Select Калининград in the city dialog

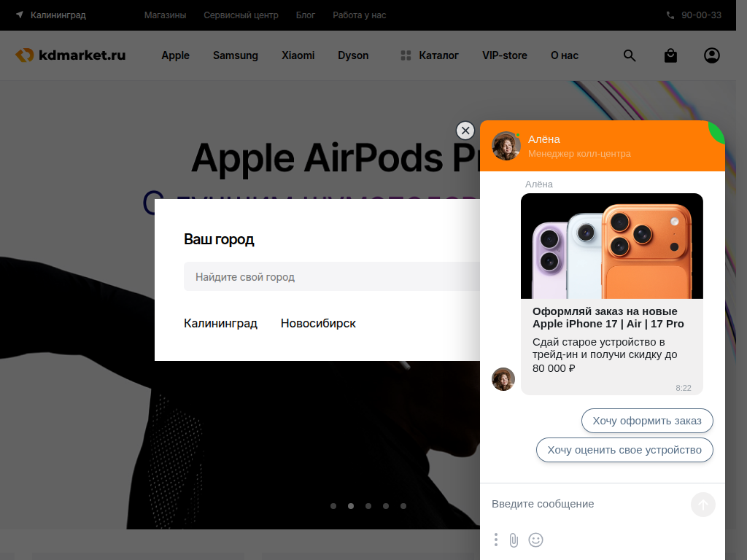coord(220,323)
